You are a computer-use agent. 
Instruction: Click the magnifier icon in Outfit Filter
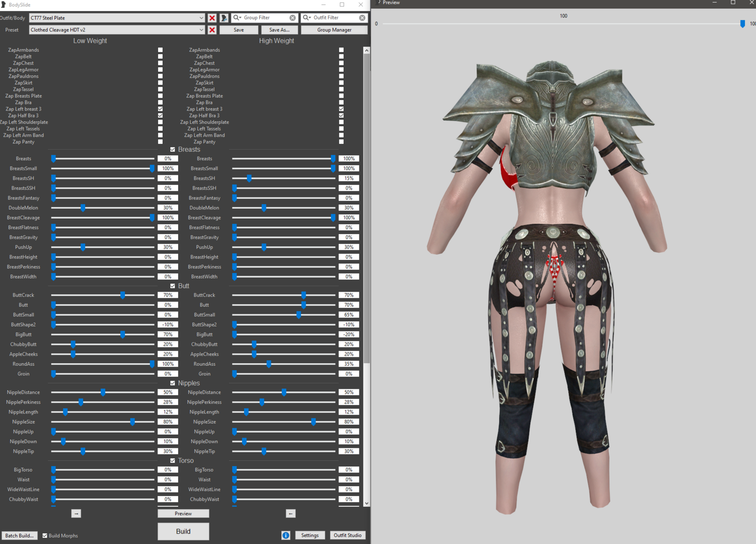pyautogui.click(x=307, y=18)
